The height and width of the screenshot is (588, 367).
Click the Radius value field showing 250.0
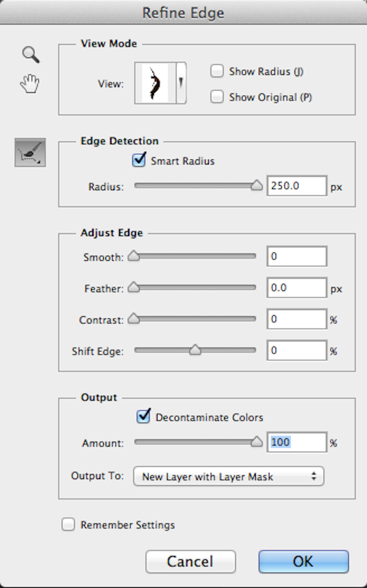coord(297,186)
